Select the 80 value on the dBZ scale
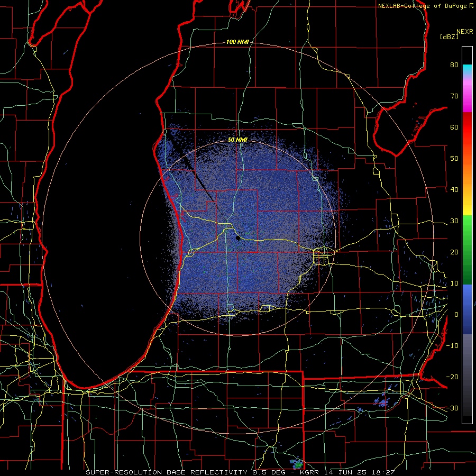The image size is (476, 476). coord(454,65)
